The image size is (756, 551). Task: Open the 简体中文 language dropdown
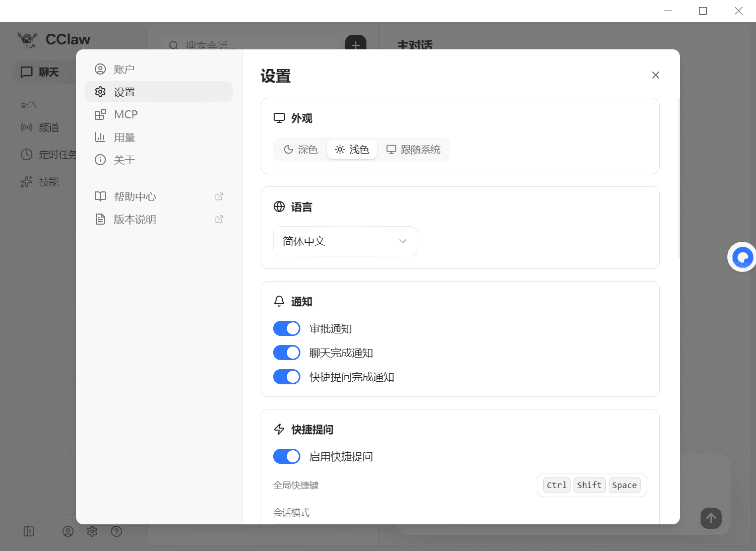tap(345, 241)
